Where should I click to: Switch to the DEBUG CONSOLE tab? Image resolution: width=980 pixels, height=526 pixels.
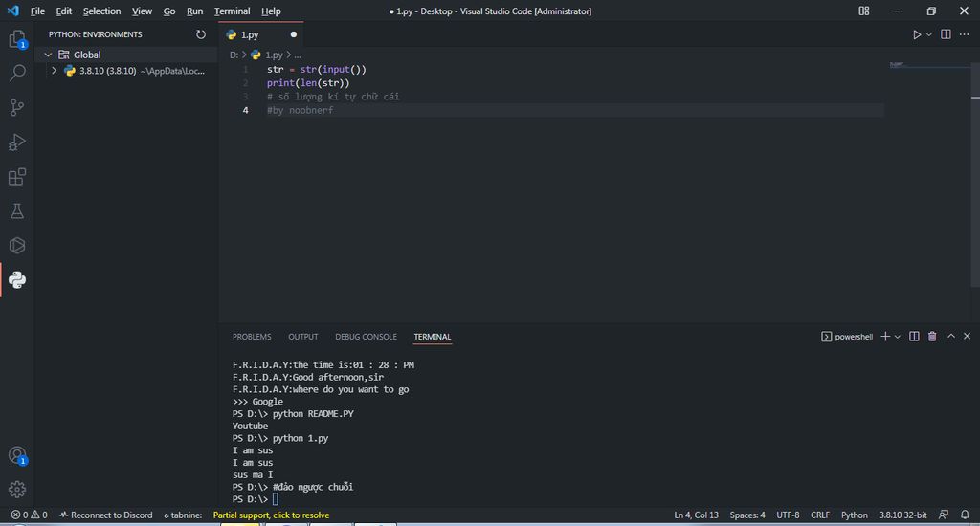point(366,336)
